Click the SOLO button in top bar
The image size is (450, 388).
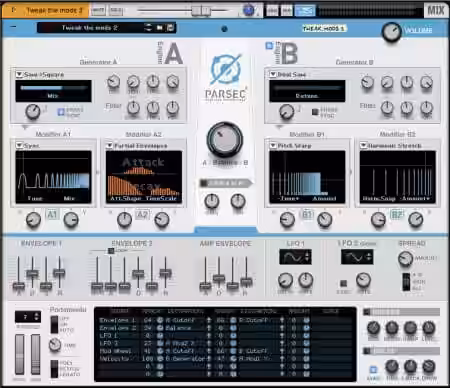(x=116, y=10)
